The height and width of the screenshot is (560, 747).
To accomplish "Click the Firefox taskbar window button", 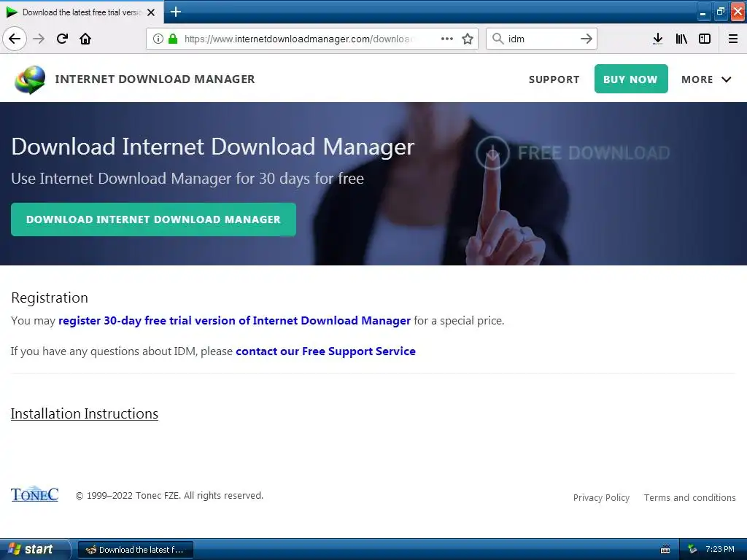I will [135, 550].
